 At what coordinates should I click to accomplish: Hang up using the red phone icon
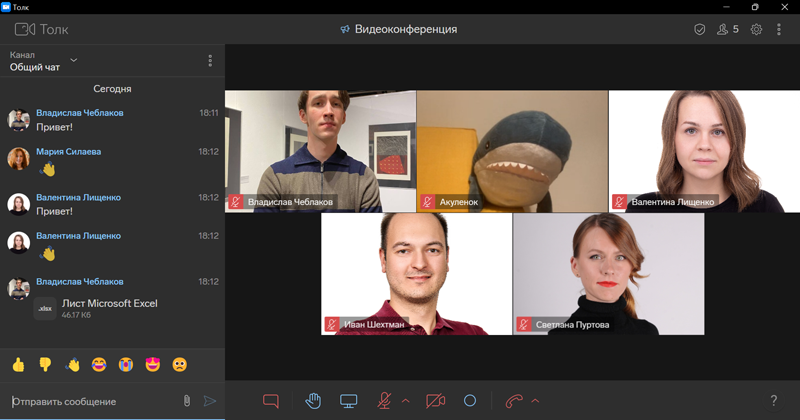click(514, 401)
